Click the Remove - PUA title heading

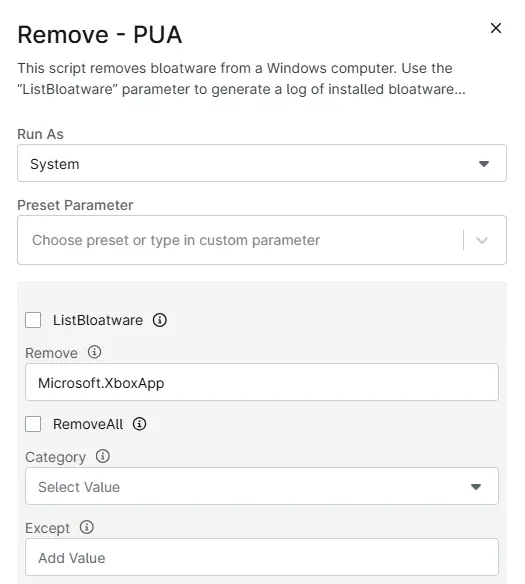[100, 35]
